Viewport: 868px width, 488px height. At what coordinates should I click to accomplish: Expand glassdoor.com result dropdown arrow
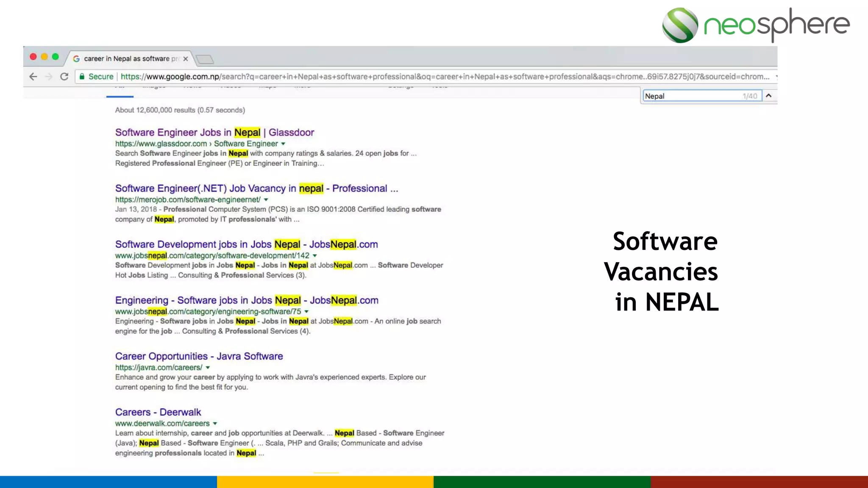[x=283, y=144]
